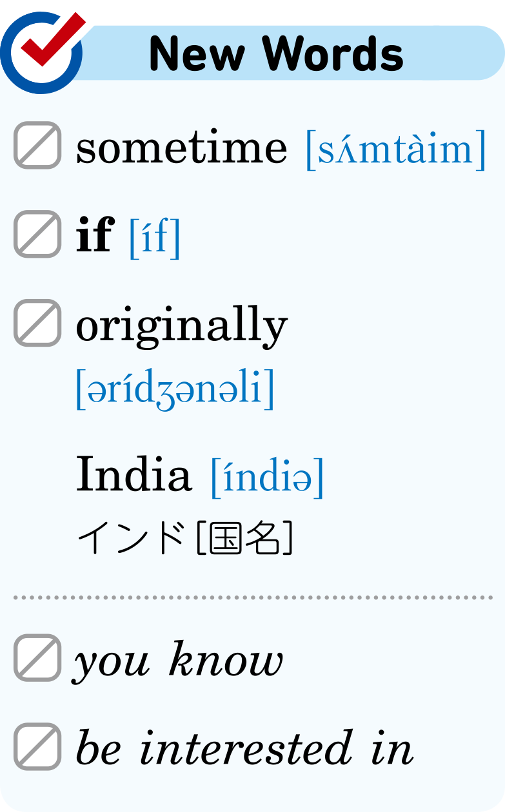Click the Japanese translation インド
Image resolution: width=505 pixels, height=812 pixels.
tap(132, 539)
